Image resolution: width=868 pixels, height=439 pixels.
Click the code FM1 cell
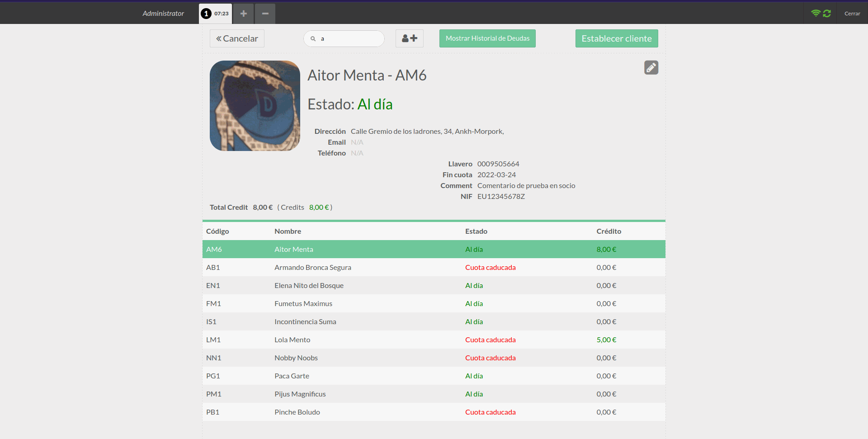(213, 303)
